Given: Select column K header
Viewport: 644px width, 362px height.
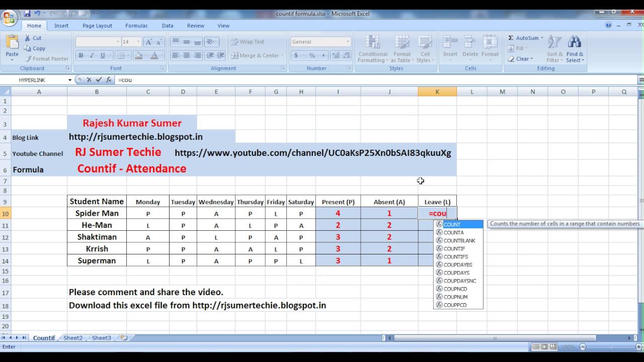Looking at the screenshot, I should click(437, 92).
